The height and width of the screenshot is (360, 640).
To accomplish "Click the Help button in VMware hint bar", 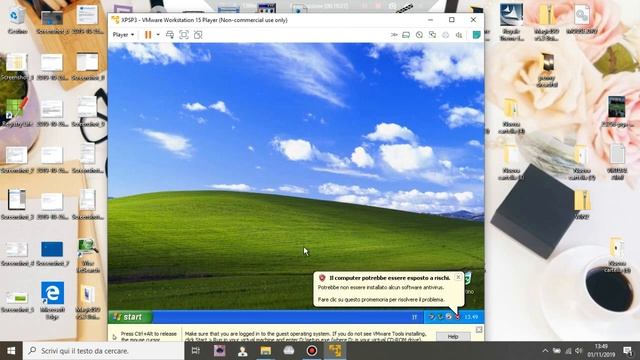I will pyautogui.click(x=453, y=337).
